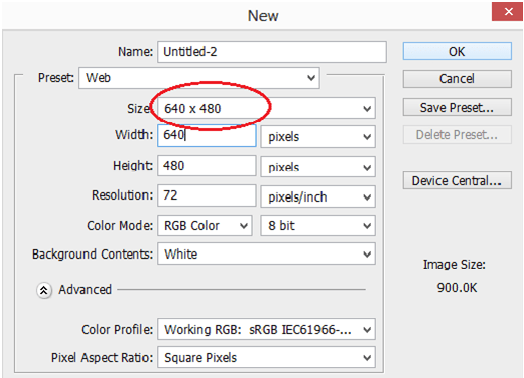Viewport: 524px width, 378px height.
Task: Collapse the Advanced section arrow icon
Action: tap(44, 290)
